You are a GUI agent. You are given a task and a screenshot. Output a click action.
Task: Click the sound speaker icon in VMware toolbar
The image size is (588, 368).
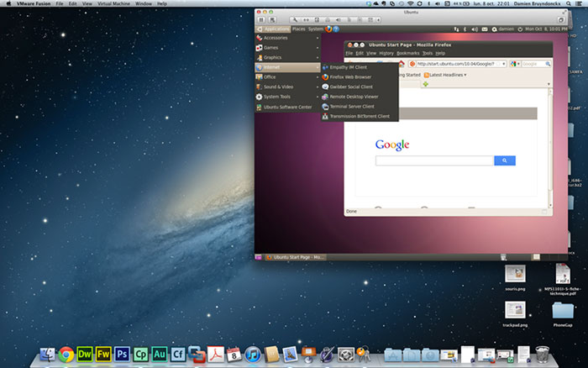[338, 20]
